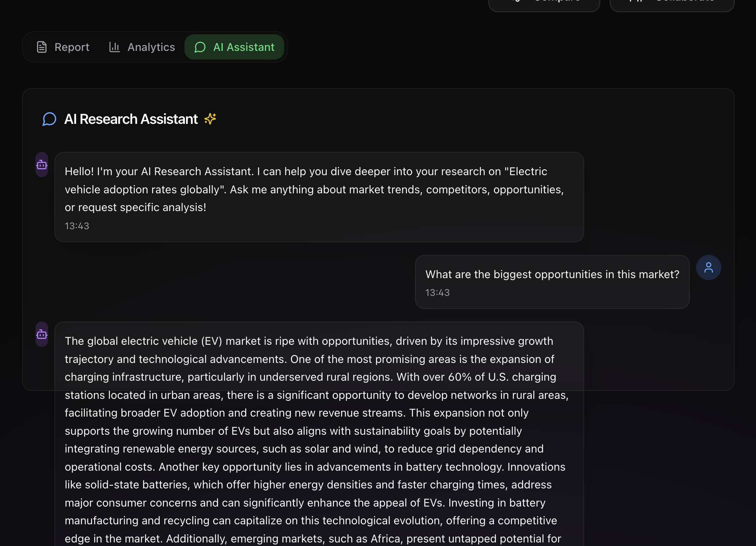Viewport: 756px width, 546px height.
Task: Click the user profile avatar icon
Action: click(708, 268)
